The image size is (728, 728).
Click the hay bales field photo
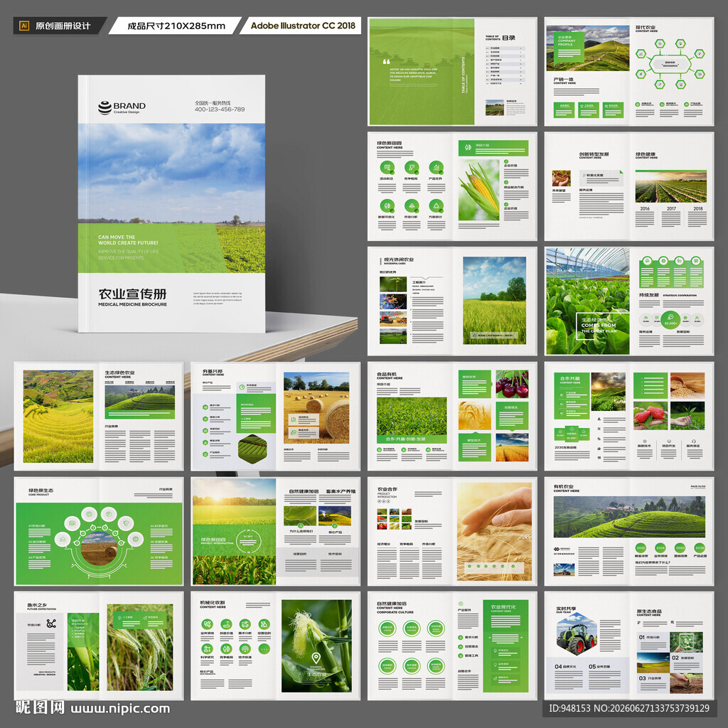pos(316,407)
